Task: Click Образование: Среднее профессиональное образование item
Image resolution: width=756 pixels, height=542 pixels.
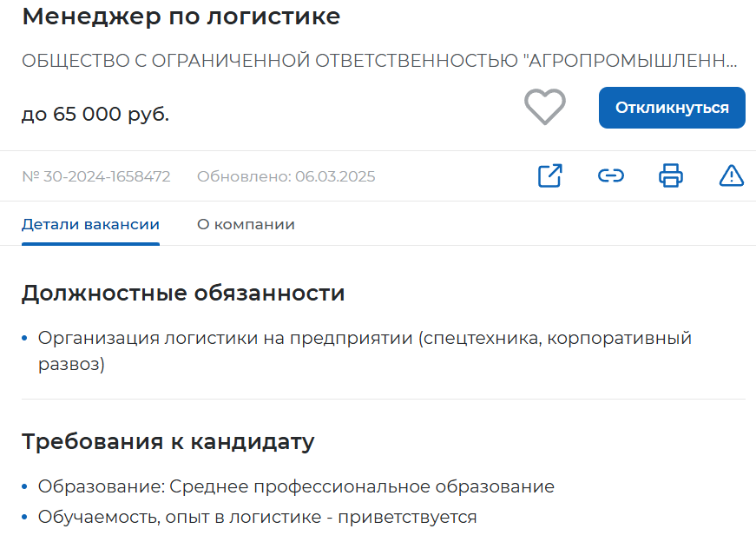Action: click(296, 486)
